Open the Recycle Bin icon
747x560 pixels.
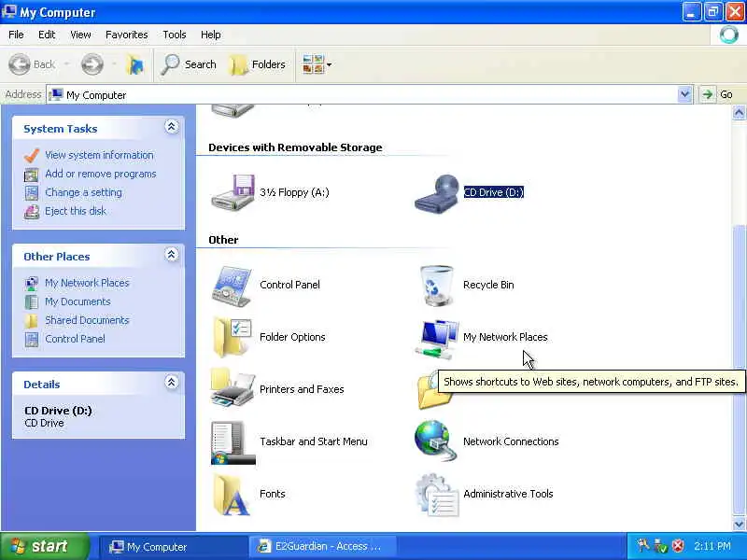pos(436,285)
